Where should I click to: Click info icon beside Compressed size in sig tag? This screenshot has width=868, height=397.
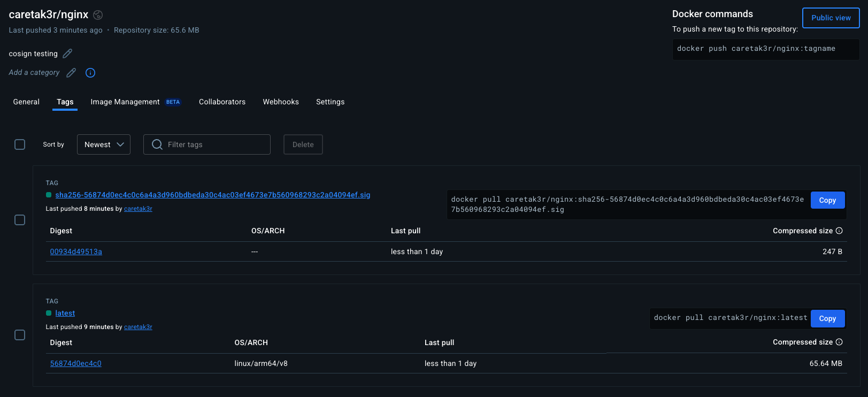pos(839,231)
